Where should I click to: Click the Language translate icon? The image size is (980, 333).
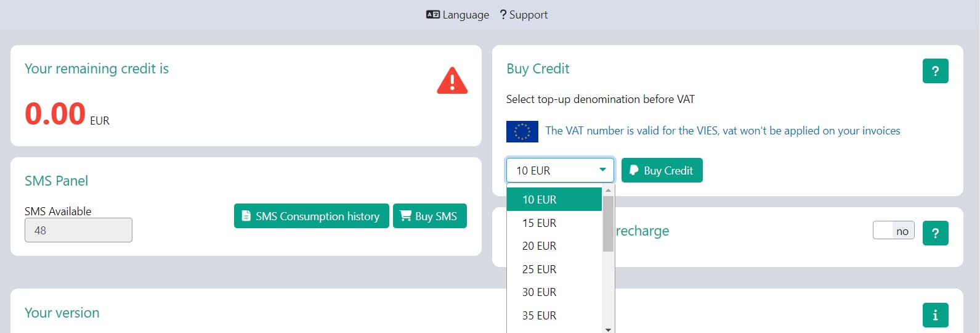pyautogui.click(x=433, y=15)
